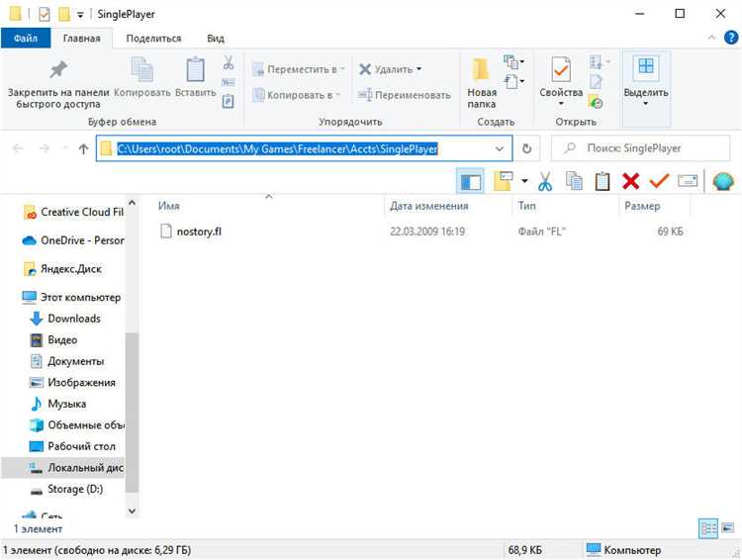This screenshot has width=742, height=560.
Task: Open Копировать в menu
Action: pyautogui.click(x=296, y=95)
